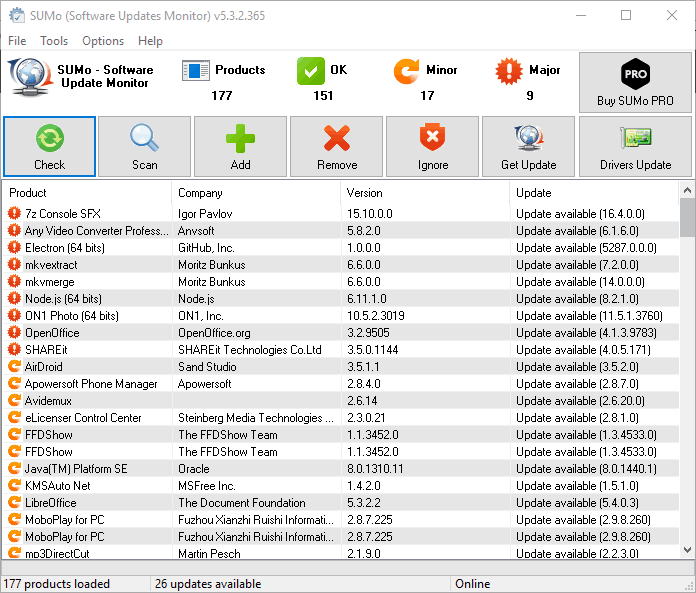Click the Remove red X button
The width and height of the screenshot is (696, 593).
coord(336,147)
